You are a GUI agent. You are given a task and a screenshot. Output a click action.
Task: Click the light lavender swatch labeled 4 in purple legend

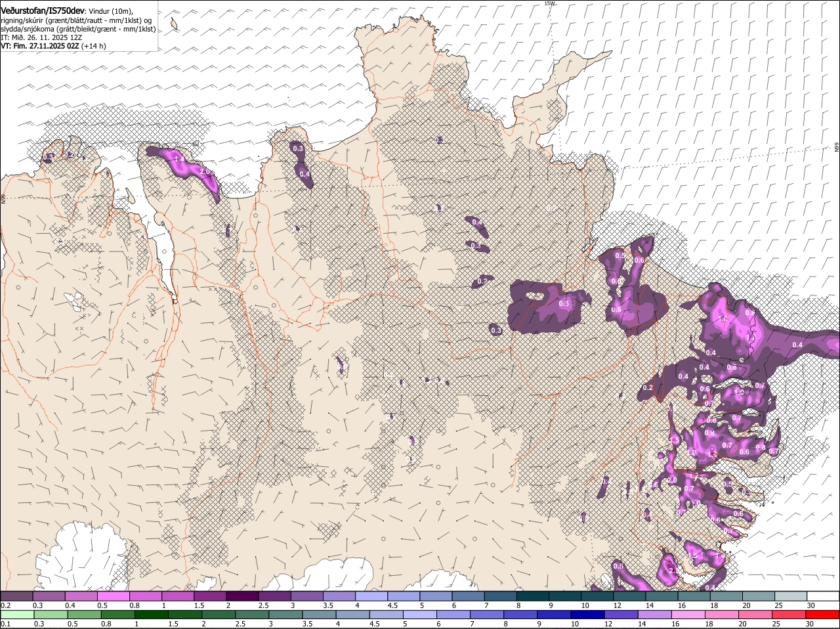point(371,596)
